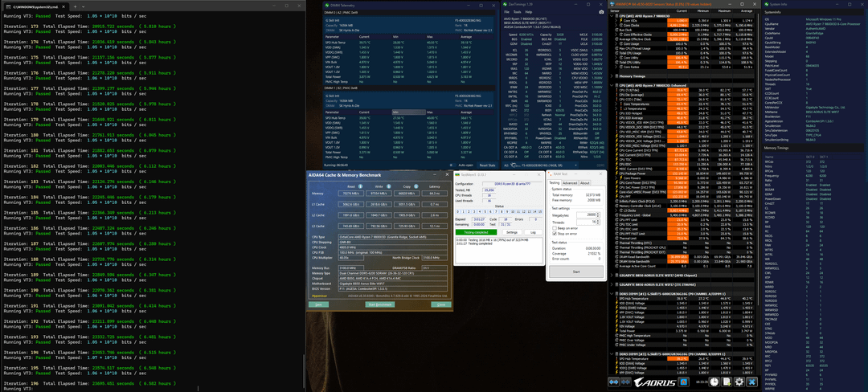Open the ZenTimings Help menu
868x392 pixels.
(529, 12)
